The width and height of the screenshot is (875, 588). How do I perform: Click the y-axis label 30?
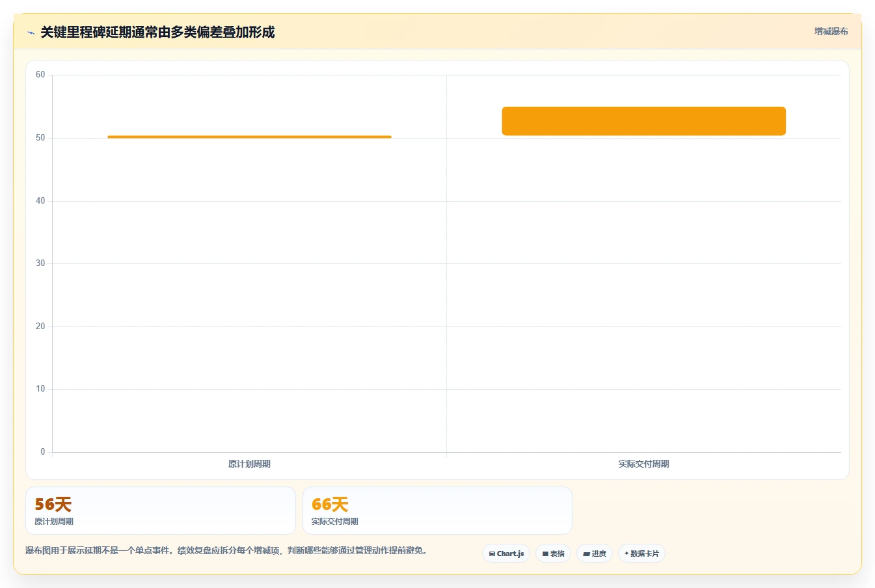(x=40, y=263)
